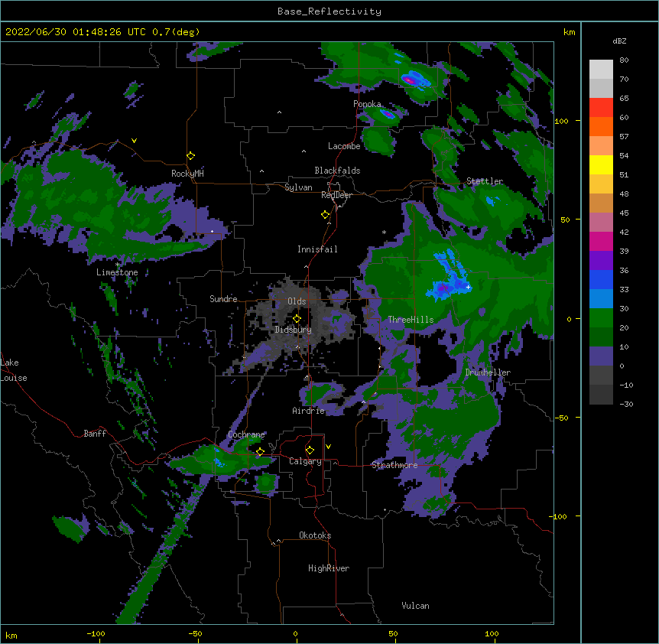
Task: Click the HighRiver city label
Action: (329, 568)
